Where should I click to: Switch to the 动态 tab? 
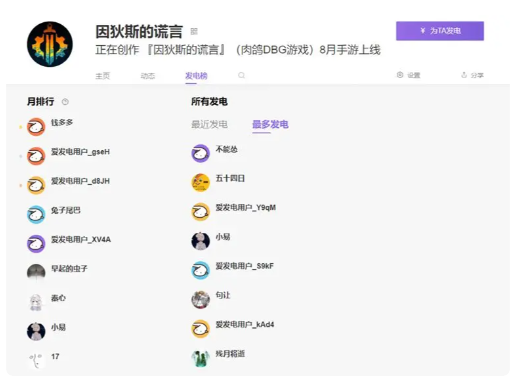[147, 76]
